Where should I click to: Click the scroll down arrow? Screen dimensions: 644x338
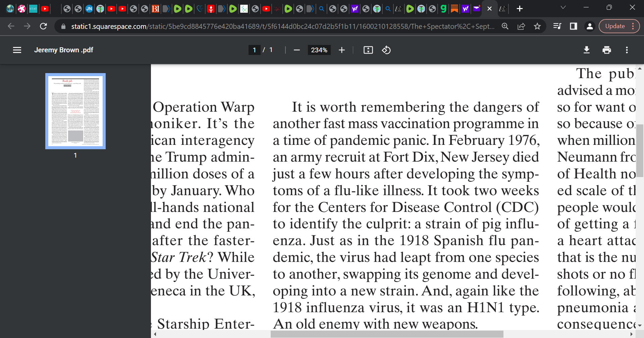click(640, 326)
